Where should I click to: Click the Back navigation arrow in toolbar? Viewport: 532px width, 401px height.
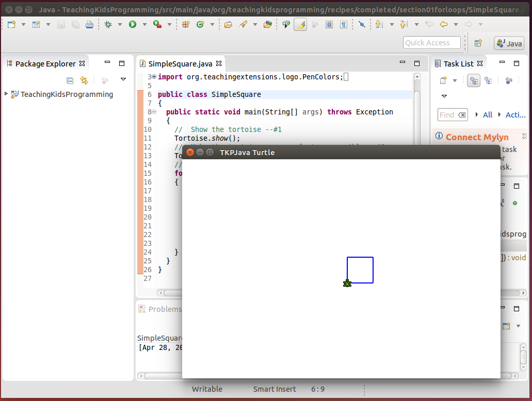pos(443,24)
